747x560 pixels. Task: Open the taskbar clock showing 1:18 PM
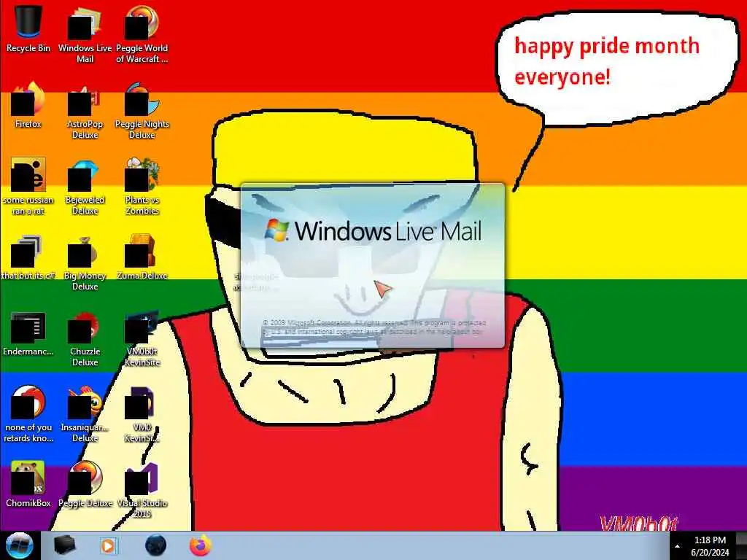710,546
